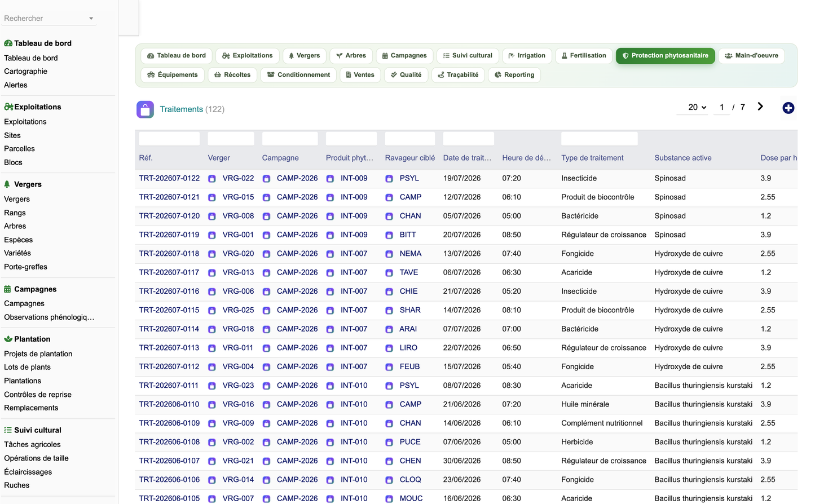Viewport: 815px width, 504px height.
Task: Click ravageur icon beside CLOQ
Action: [389, 480]
